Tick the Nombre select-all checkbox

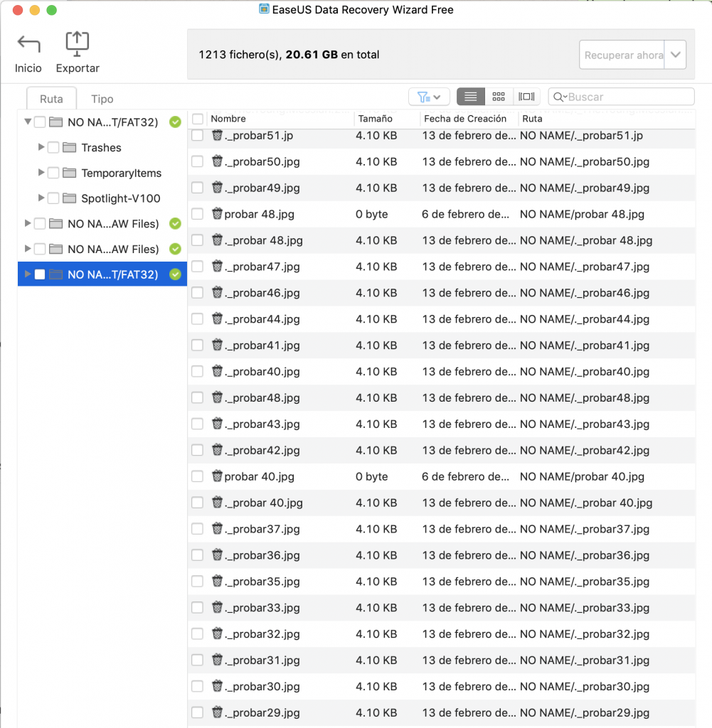(198, 119)
